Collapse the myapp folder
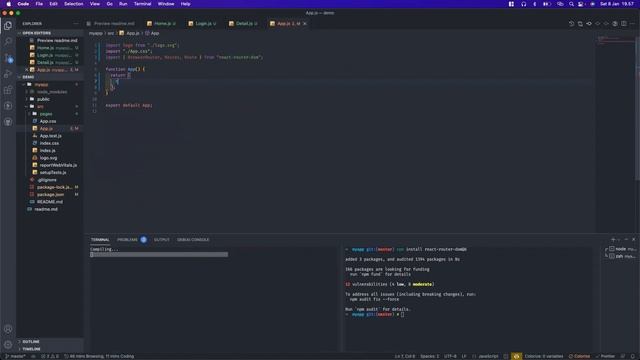Image resolution: width=640 pixels, height=360 pixels. coord(41,84)
